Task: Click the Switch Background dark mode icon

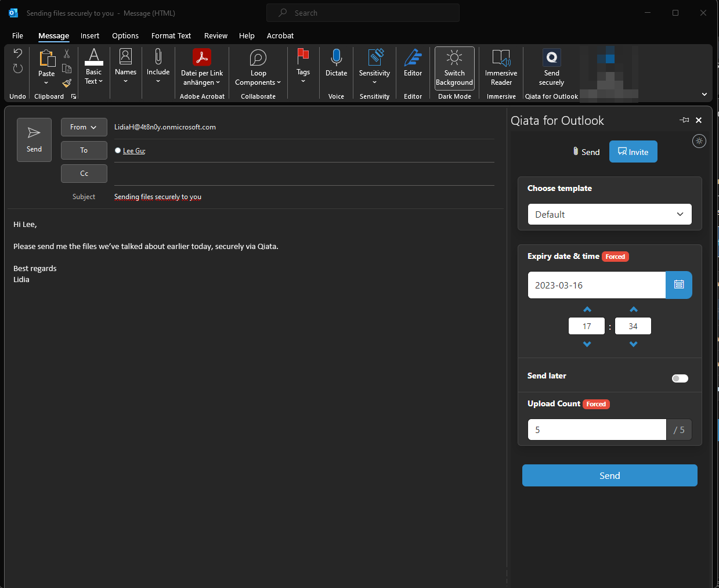Action: (454, 58)
